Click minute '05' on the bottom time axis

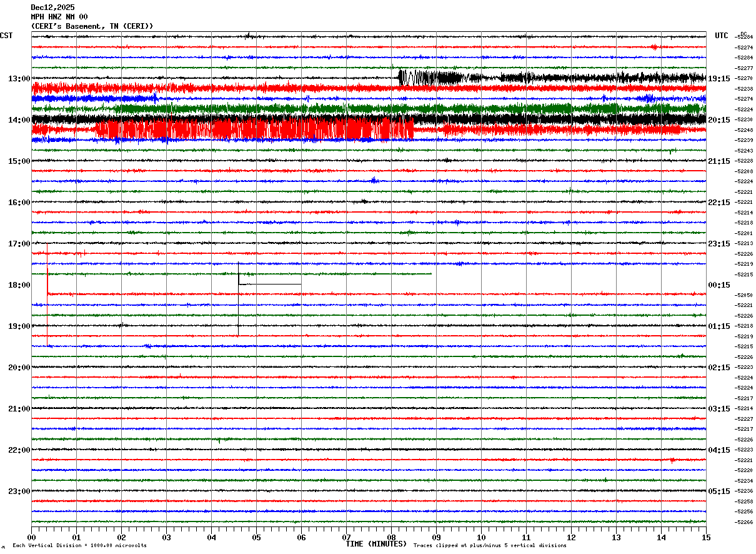[x=256, y=537]
